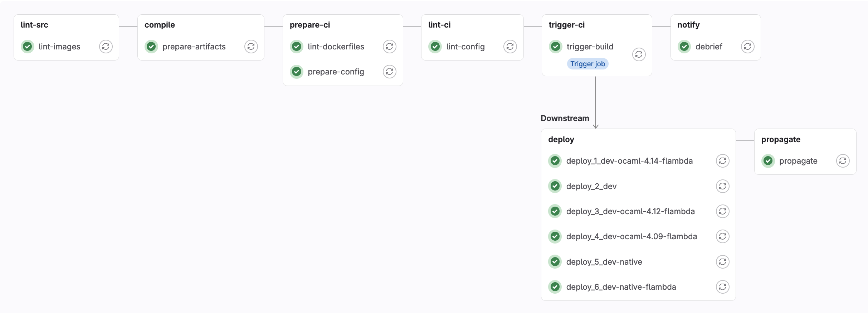Open deploy_6_dev-native-flambda job

pyautogui.click(x=621, y=287)
